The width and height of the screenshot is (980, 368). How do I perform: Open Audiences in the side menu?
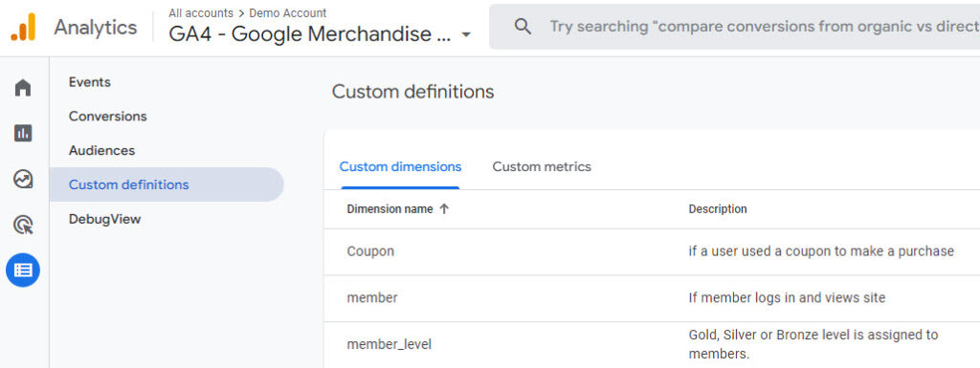[101, 151]
